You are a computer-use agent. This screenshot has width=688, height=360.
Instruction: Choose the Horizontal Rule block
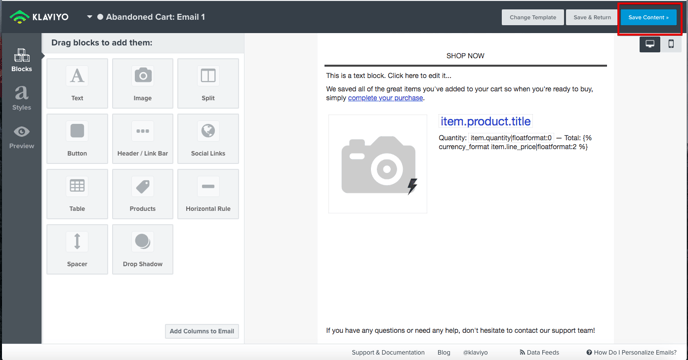(x=208, y=194)
